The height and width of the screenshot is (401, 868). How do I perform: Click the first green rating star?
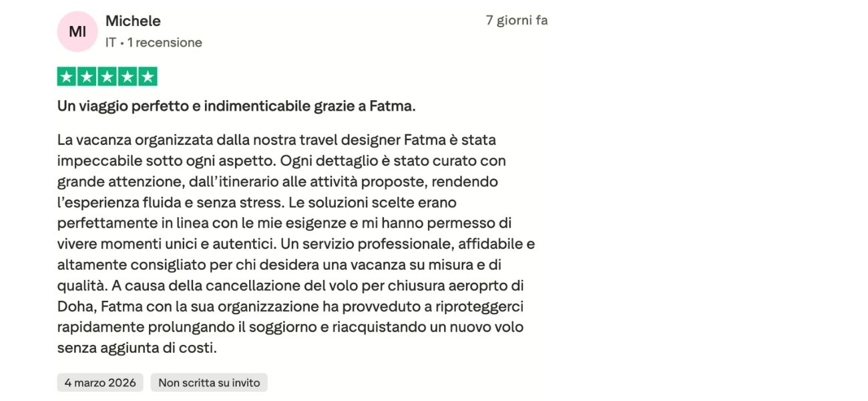pyautogui.click(x=67, y=77)
